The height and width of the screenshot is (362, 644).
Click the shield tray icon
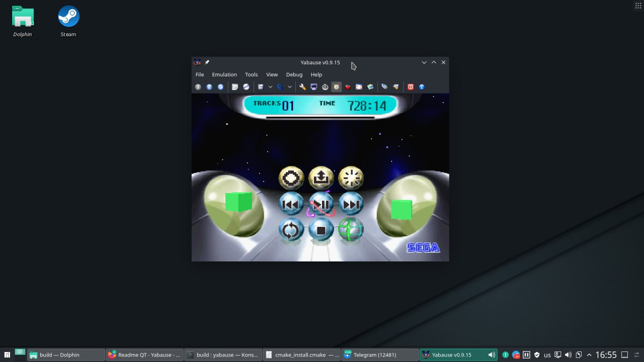[x=537, y=355]
